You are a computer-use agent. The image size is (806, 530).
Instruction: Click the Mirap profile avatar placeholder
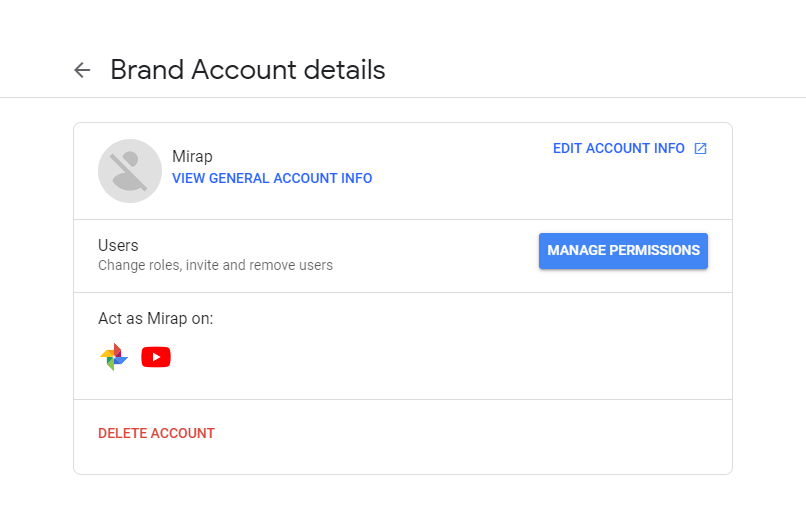130,171
